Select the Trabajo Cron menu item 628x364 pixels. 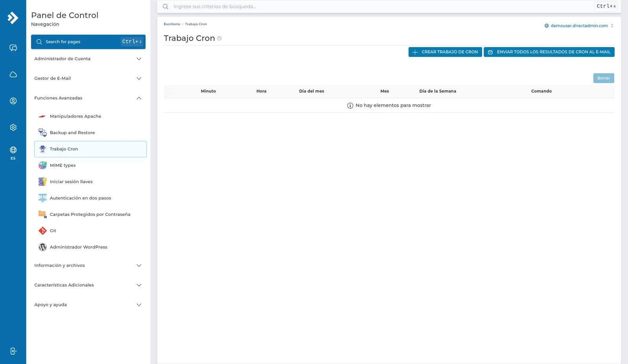90,149
